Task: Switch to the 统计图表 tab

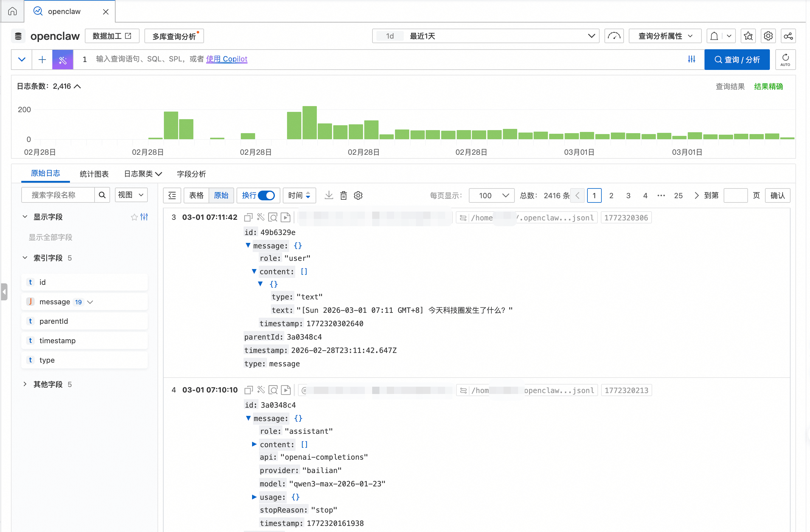Action: (94, 174)
